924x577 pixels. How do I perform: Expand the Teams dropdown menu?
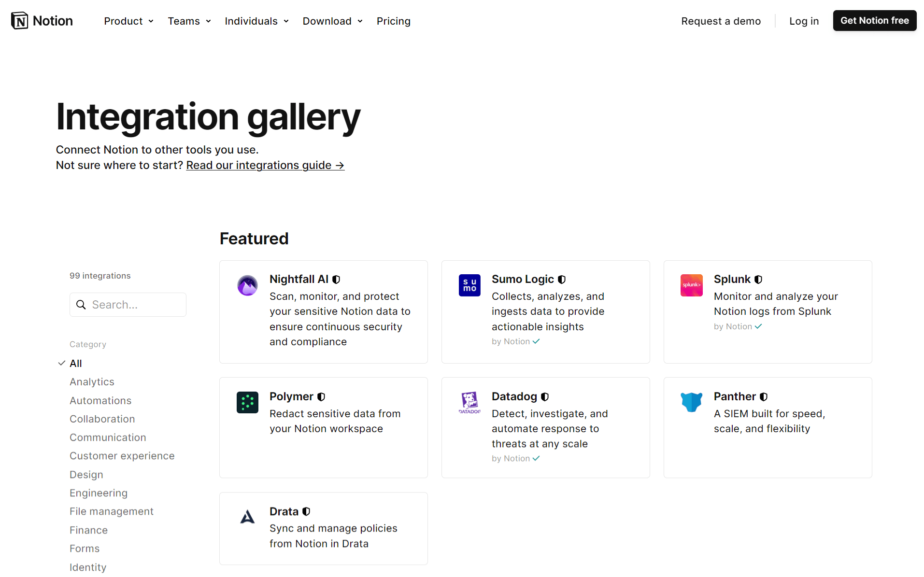[x=189, y=21]
